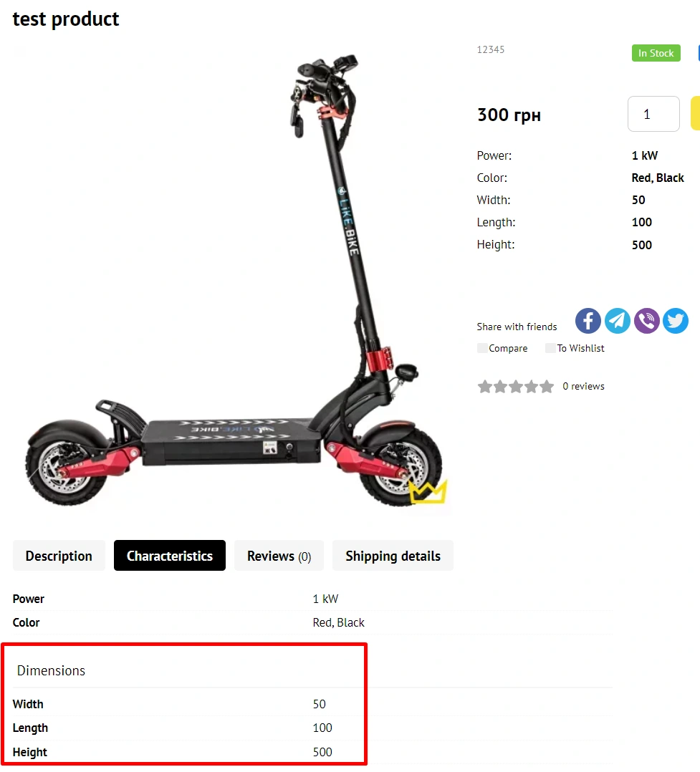The width and height of the screenshot is (700, 772).
Task: Click the In Stock badge
Action: click(656, 53)
